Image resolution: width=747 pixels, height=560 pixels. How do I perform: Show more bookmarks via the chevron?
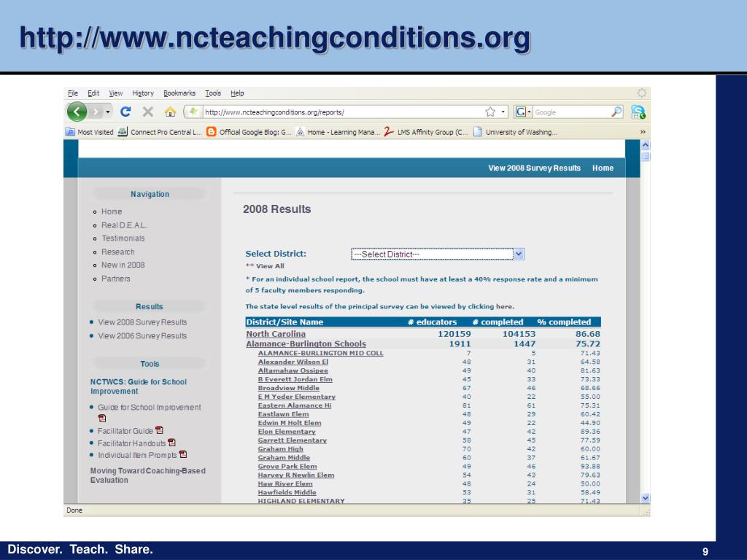pyautogui.click(x=643, y=132)
